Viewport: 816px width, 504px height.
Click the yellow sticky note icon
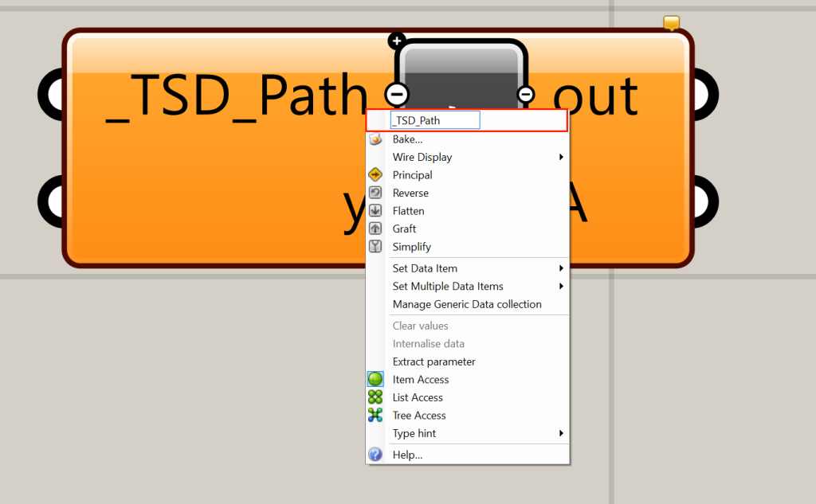coord(671,21)
